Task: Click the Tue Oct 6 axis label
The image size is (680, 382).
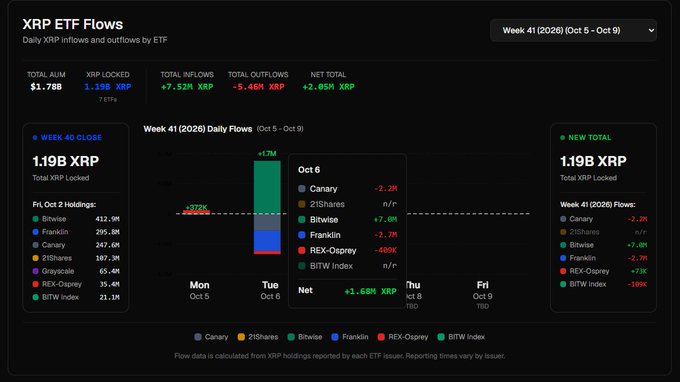Action: (270, 290)
